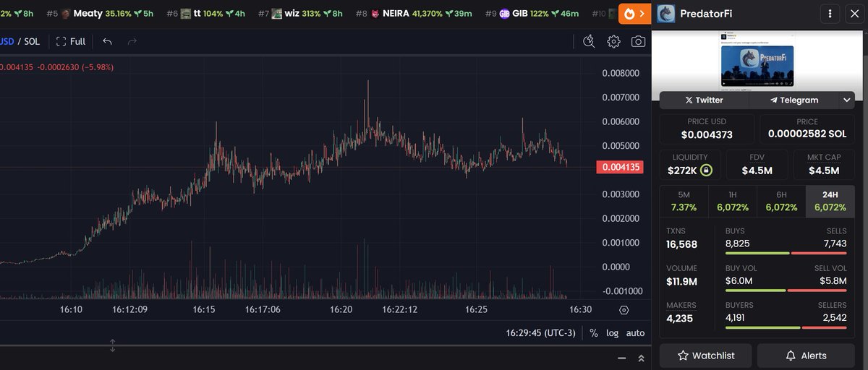Add PredatorFi to the Watchlist
This screenshot has width=868, height=370.
tap(706, 356)
